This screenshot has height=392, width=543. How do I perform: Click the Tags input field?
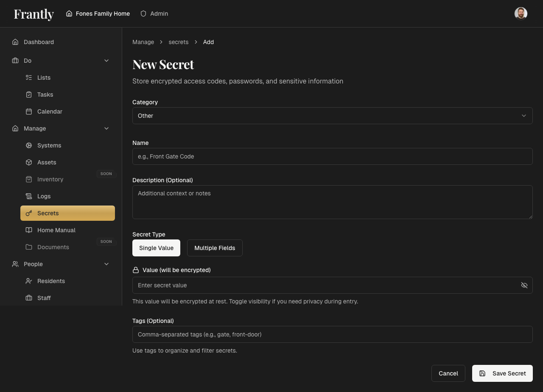[x=333, y=334]
